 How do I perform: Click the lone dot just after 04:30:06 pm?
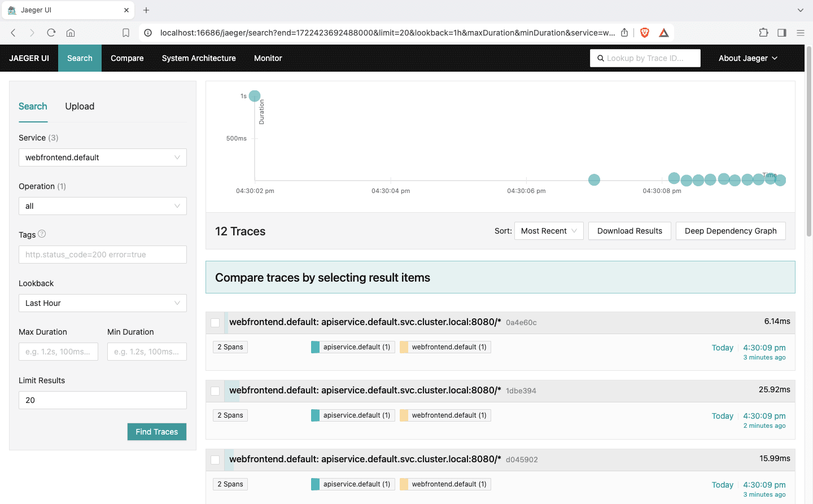pyautogui.click(x=594, y=180)
